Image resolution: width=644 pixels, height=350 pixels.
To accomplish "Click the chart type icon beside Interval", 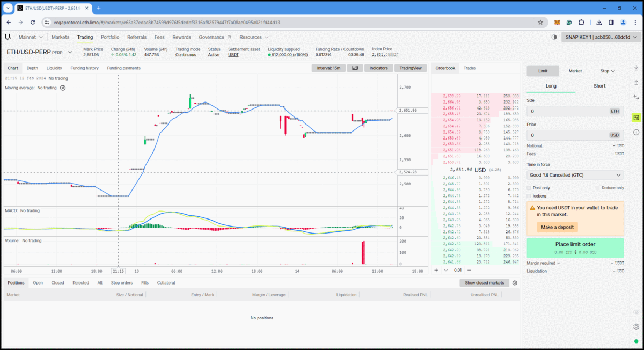I will pyautogui.click(x=355, y=68).
